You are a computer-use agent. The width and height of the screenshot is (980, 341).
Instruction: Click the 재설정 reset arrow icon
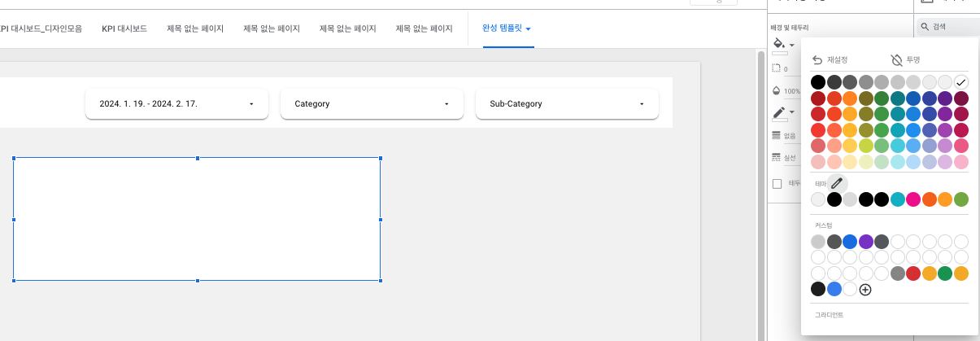817,59
